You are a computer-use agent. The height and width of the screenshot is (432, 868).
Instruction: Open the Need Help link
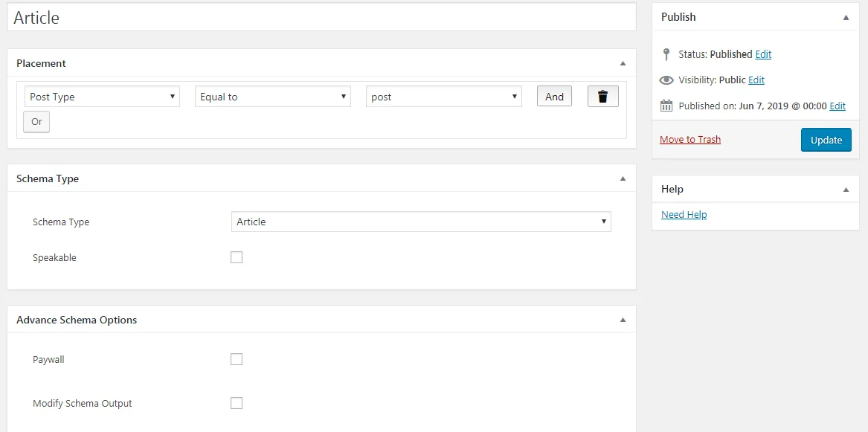684,214
